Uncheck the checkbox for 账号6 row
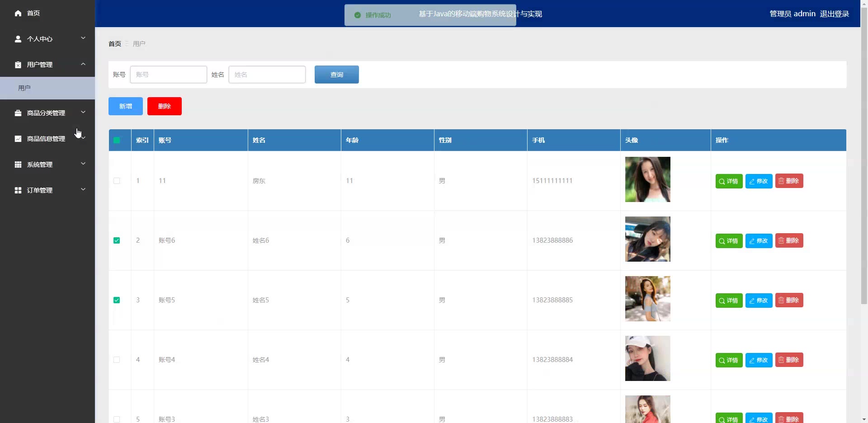868x423 pixels. [x=117, y=240]
